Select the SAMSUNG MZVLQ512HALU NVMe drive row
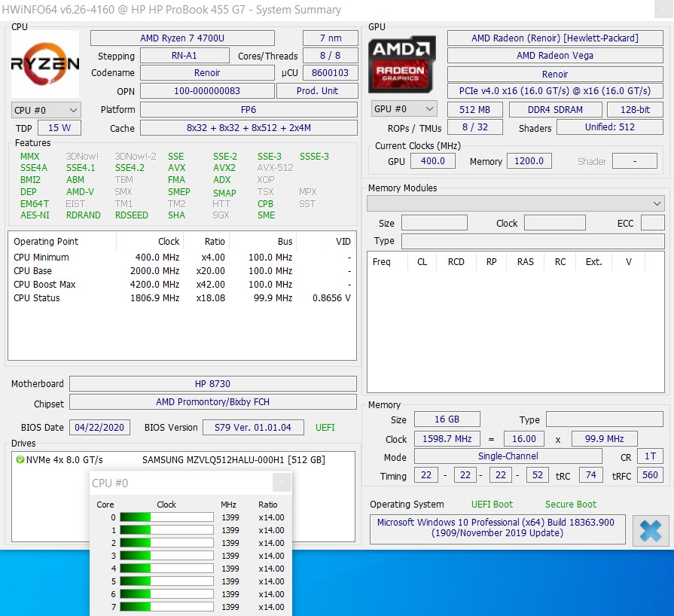Viewport: 674px width, 616px height. point(183,460)
